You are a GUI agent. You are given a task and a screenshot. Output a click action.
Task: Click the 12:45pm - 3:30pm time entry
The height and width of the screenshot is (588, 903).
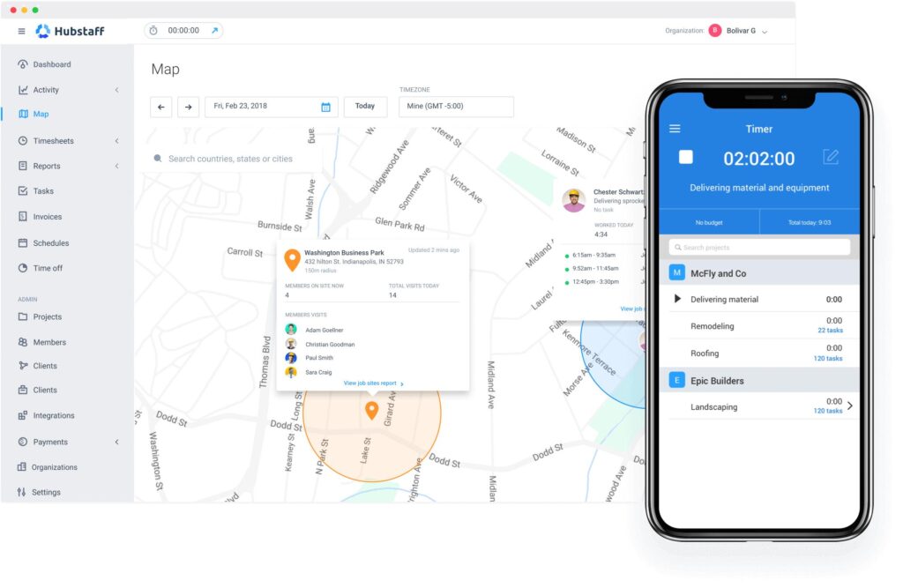(x=593, y=281)
